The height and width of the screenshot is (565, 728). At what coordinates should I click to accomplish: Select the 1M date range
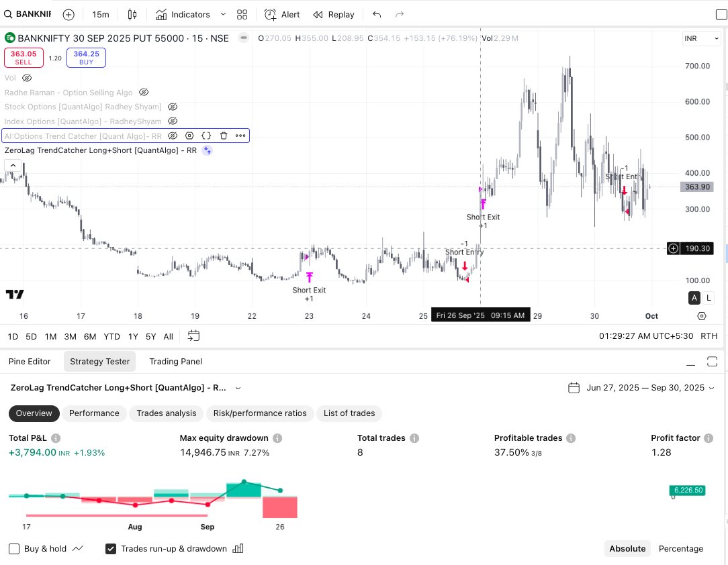tap(50, 337)
